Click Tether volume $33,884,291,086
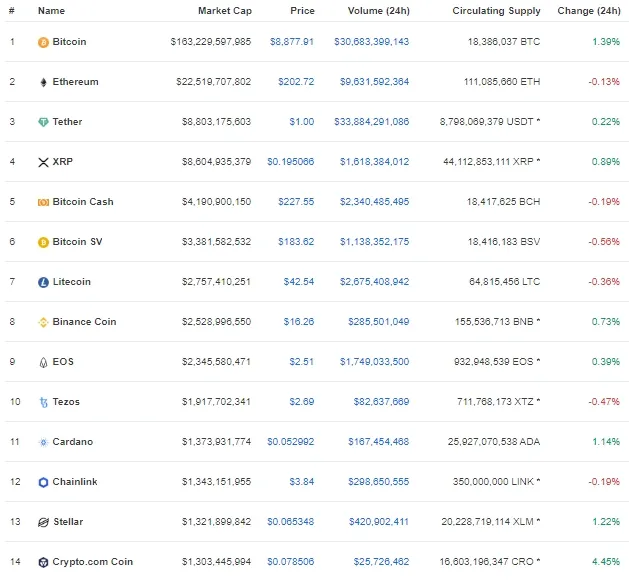629x581 pixels. 371,122
